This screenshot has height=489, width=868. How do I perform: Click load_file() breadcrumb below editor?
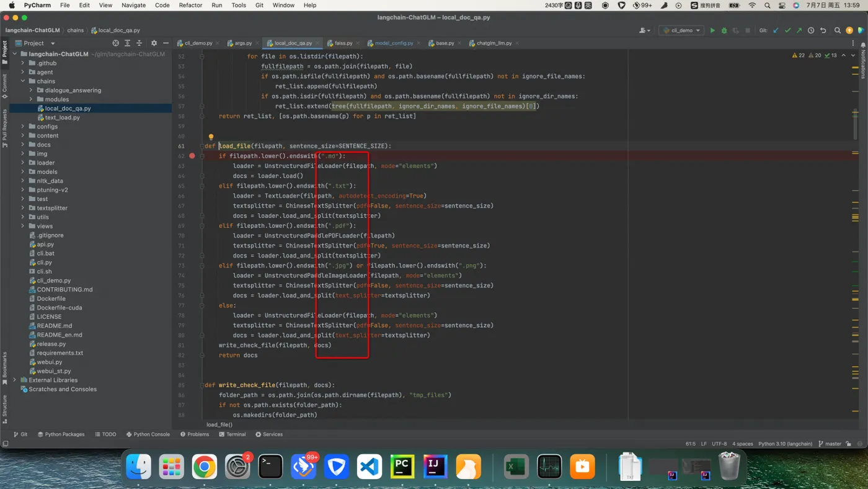219,424
